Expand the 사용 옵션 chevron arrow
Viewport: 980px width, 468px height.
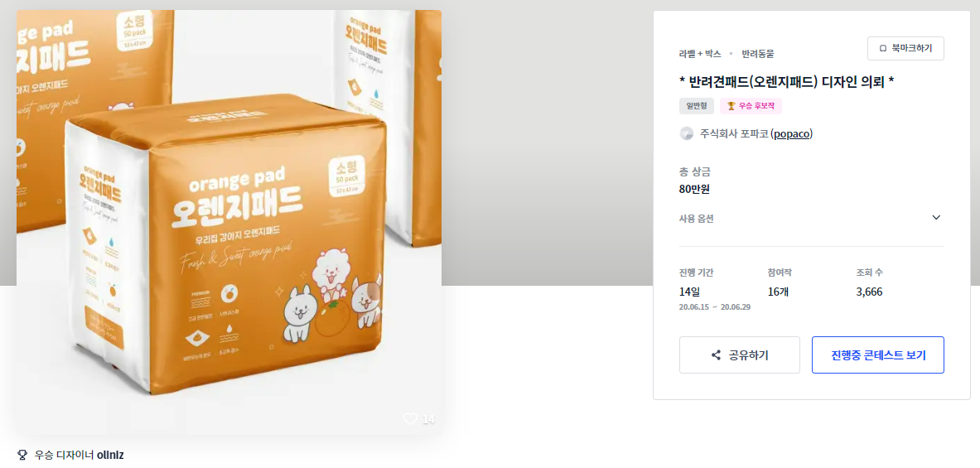pyautogui.click(x=935, y=218)
